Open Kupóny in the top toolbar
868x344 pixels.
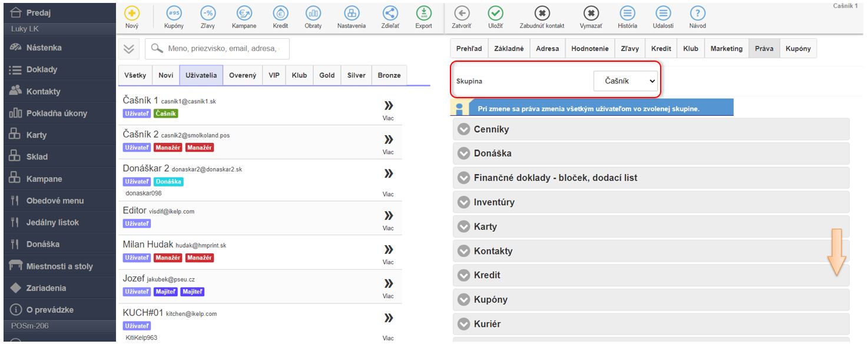pyautogui.click(x=174, y=14)
